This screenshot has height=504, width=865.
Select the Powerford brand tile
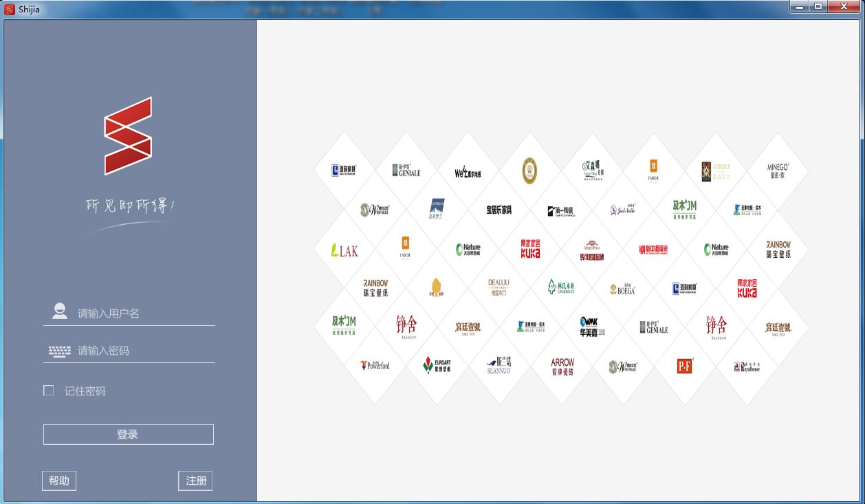375,366
